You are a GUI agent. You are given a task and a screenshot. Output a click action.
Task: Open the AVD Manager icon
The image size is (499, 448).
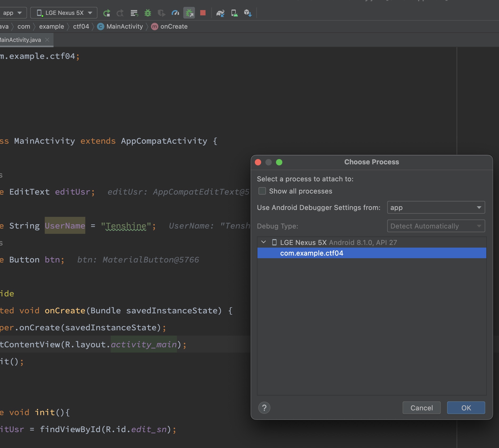pyautogui.click(x=234, y=13)
